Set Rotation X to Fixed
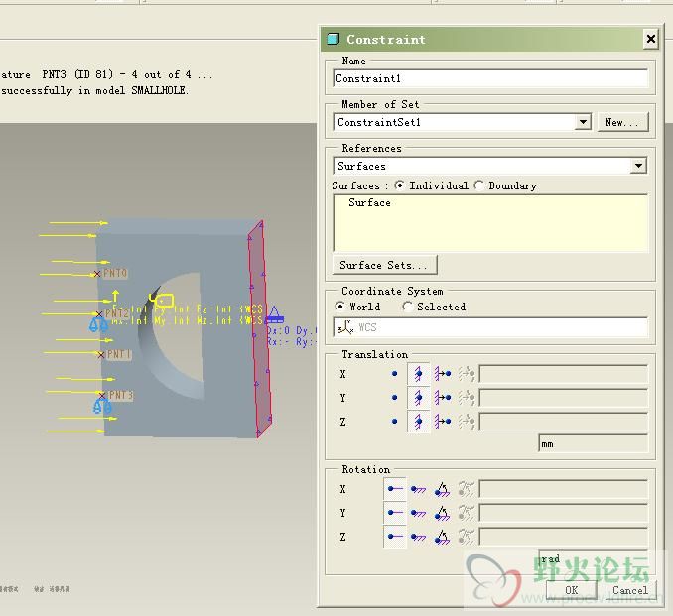 [x=418, y=489]
